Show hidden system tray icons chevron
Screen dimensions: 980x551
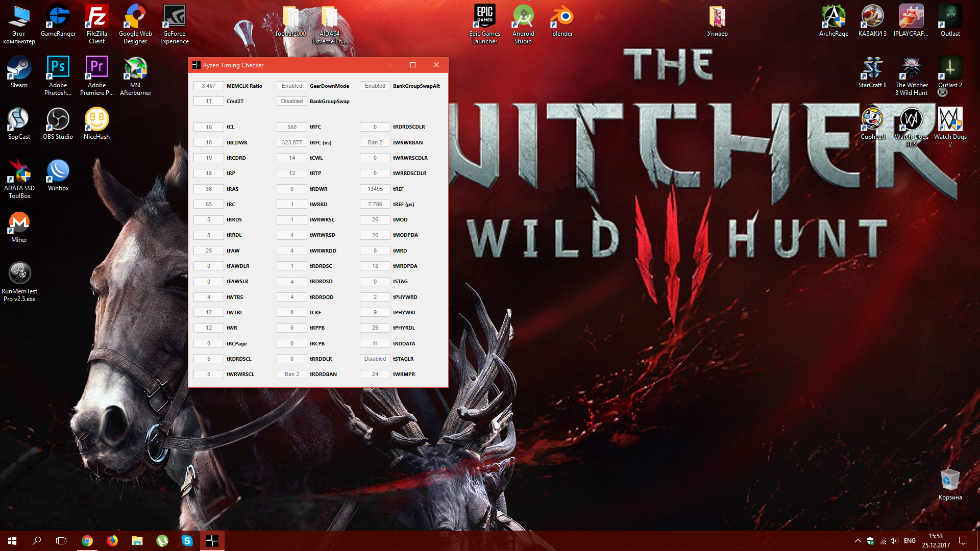pos(857,541)
